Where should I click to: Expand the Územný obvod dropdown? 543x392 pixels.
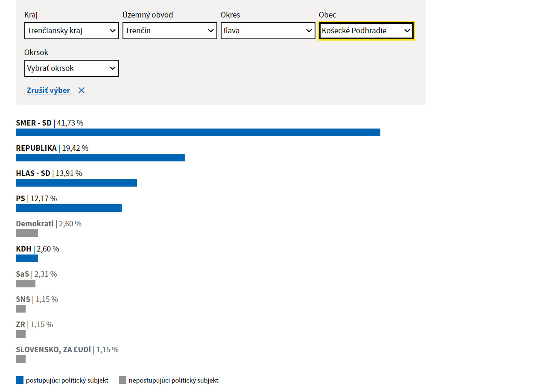(169, 31)
